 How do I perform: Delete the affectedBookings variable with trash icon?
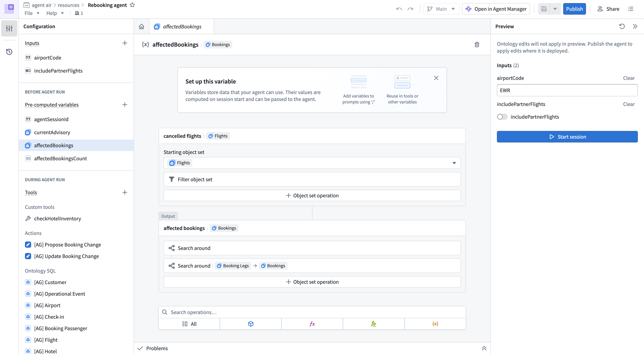[x=477, y=45]
